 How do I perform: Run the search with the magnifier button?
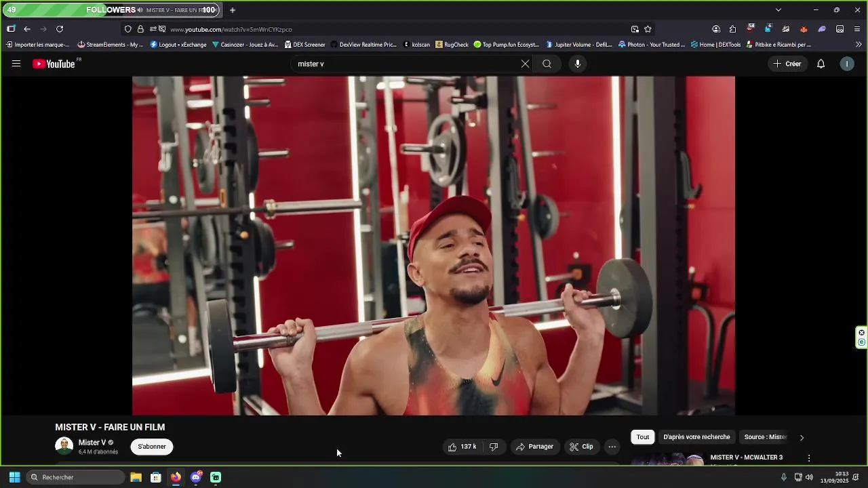[547, 64]
